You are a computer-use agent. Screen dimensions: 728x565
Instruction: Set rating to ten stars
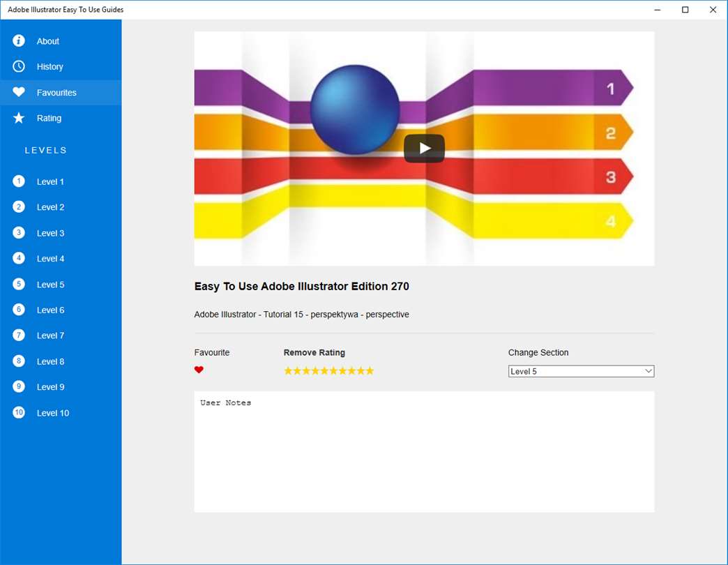point(370,370)
